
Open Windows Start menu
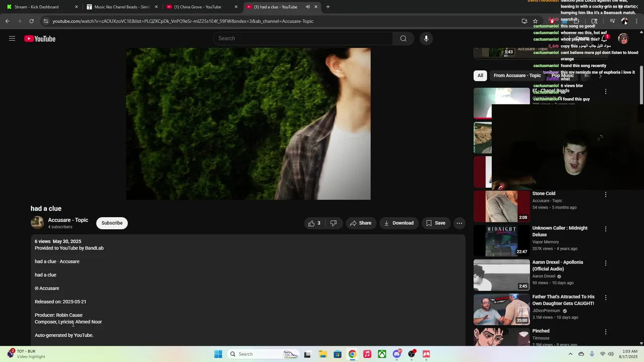coord(218,354)
